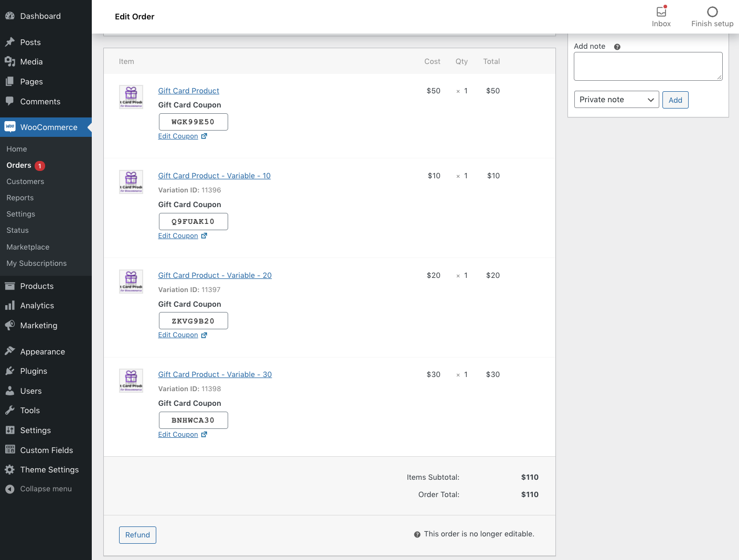The width and height of the screenshot is (739, 560).
Task: Open Gift Card Product - Variable - 10 link
Action: coord(215,176)
